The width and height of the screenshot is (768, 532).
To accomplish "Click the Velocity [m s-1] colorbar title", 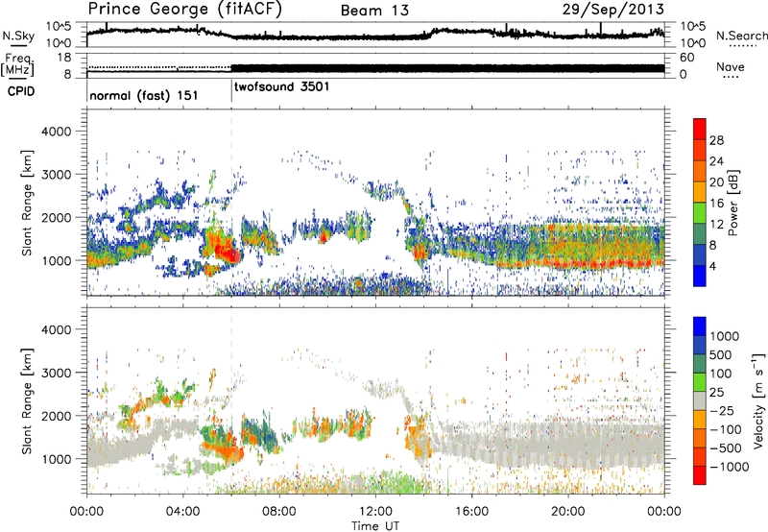I will (758, 400).
